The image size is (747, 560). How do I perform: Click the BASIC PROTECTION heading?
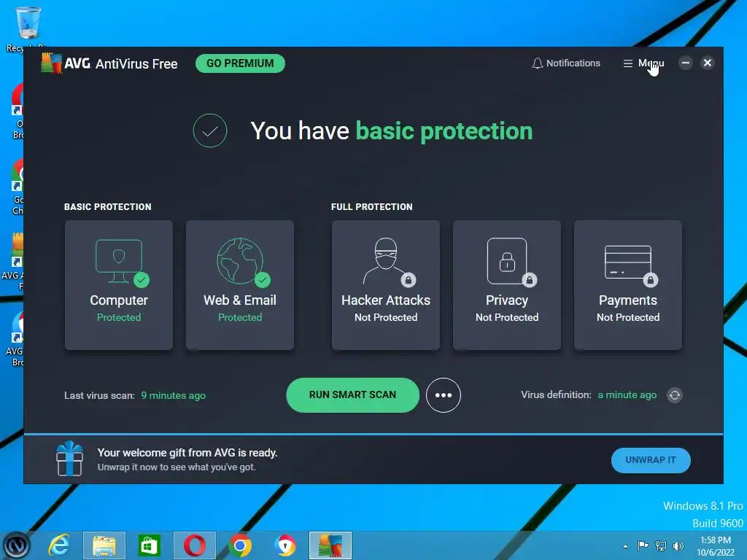coord(108,206)
